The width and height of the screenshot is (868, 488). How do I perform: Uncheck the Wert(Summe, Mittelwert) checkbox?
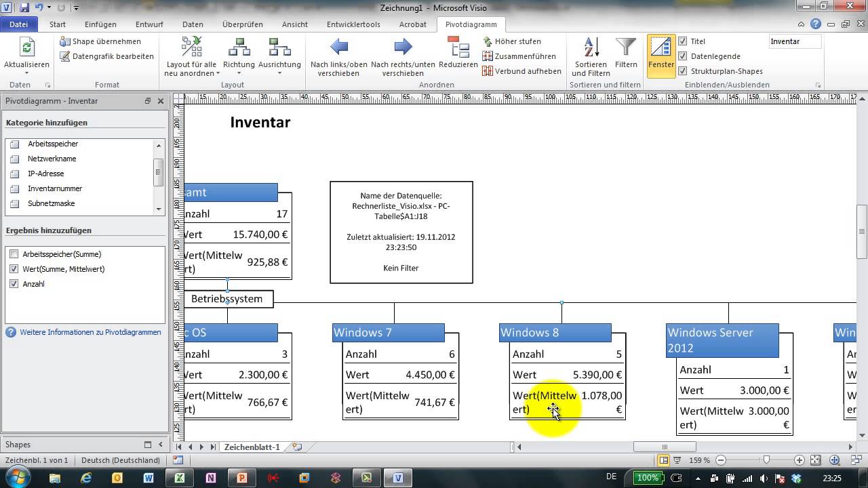tap(14, 269)
